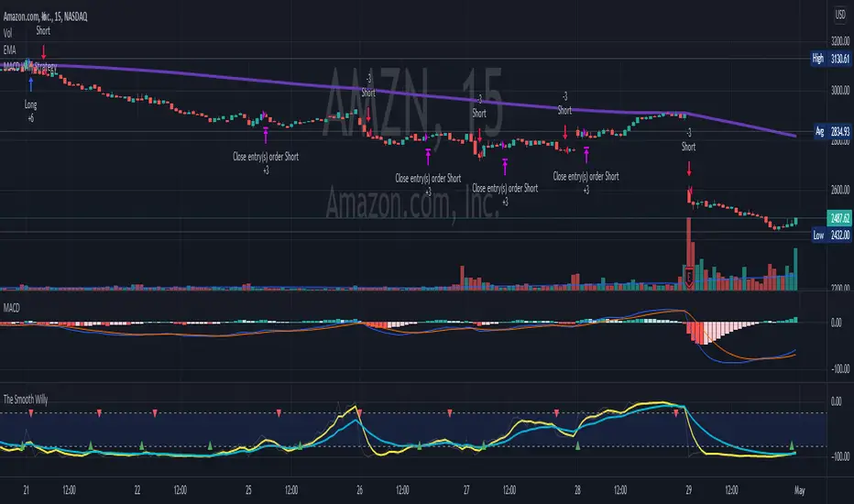Click the 21 date label on time axis
Viewport: 854px width, 504px height.
[x=27, y=490]
